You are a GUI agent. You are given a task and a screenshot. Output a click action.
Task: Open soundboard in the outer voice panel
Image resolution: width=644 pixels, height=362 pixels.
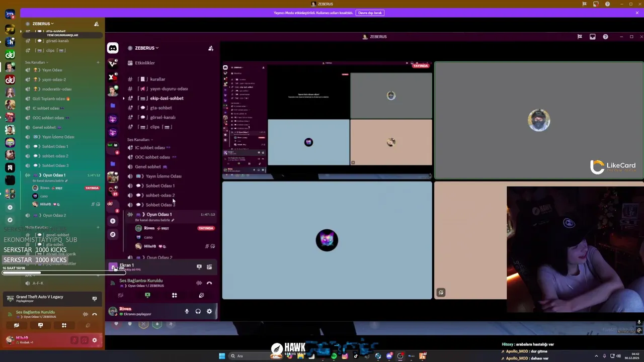[x=88, y=325]
